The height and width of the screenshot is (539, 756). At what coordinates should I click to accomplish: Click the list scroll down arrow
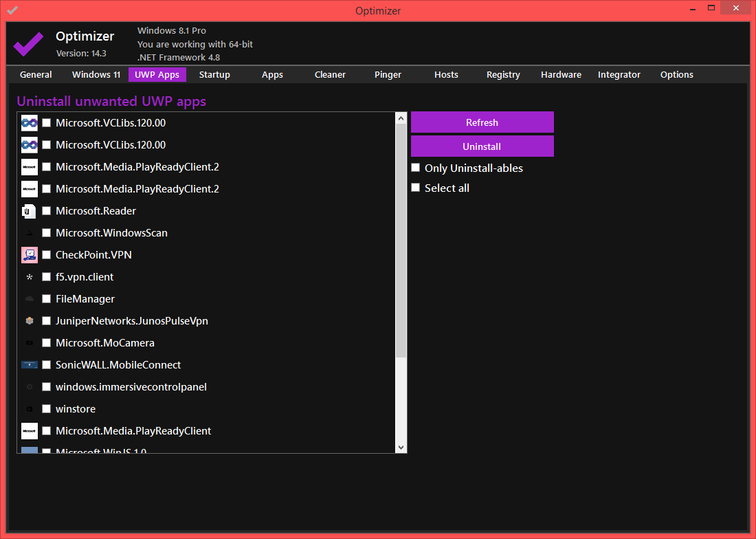click(401, 447)
